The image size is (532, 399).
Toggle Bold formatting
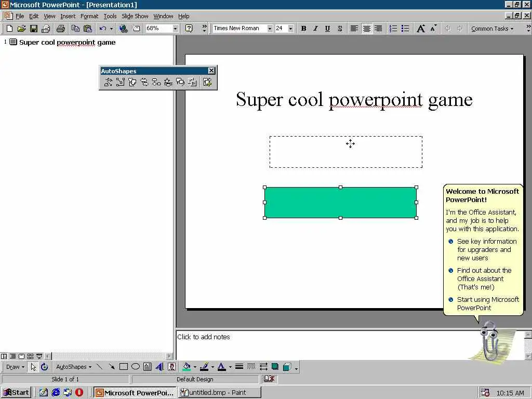pos(303,29)
